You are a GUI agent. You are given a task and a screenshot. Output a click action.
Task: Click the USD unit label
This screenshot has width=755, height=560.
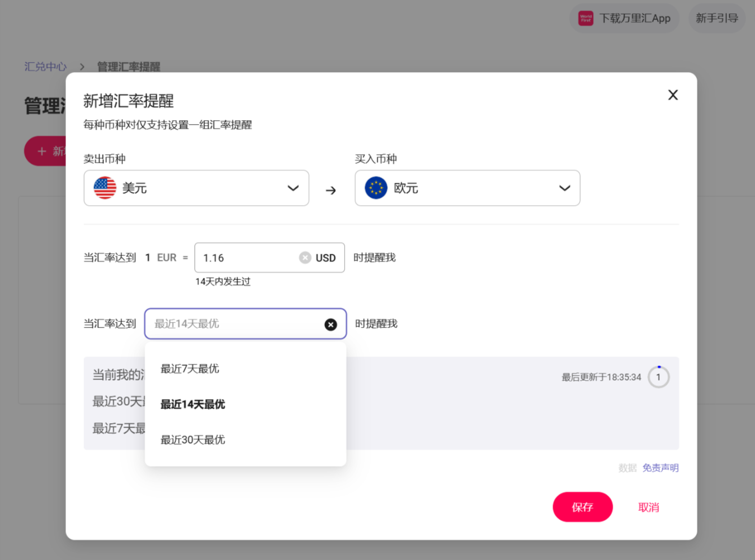click(x=325, y=258)
